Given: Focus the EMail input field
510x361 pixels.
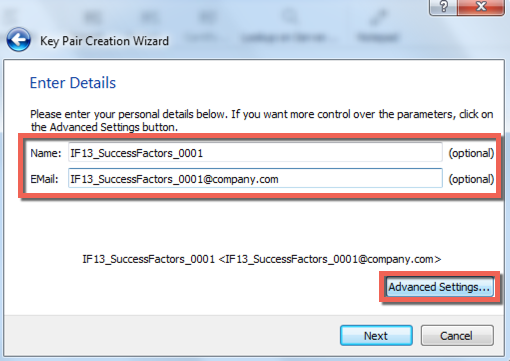Looking at the screenshot, I should pos(255,178).
